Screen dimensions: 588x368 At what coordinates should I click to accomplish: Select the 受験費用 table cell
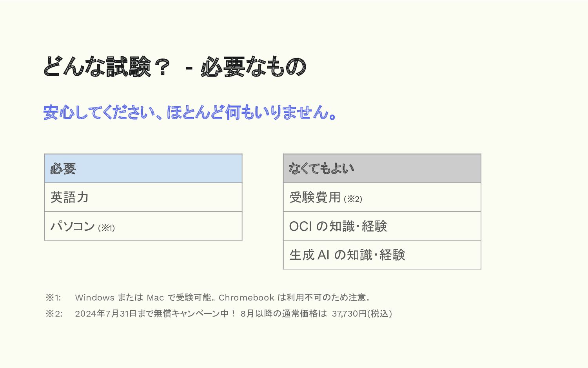point(382,197)
